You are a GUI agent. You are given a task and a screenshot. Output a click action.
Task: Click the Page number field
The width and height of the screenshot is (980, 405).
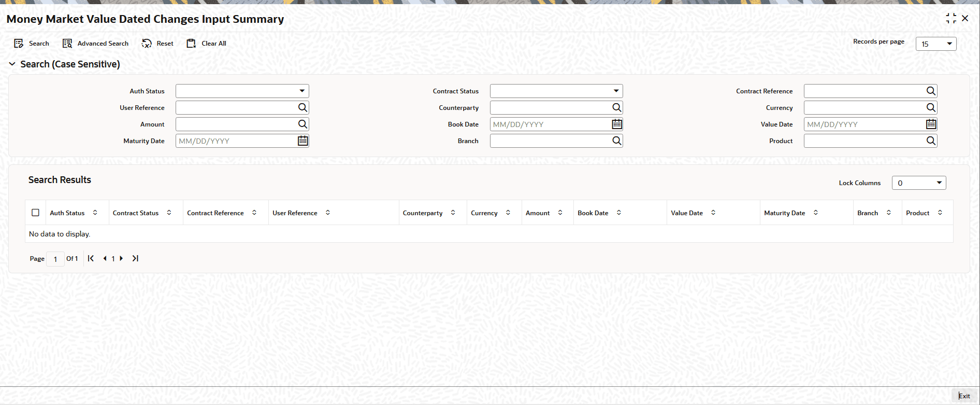55,259
